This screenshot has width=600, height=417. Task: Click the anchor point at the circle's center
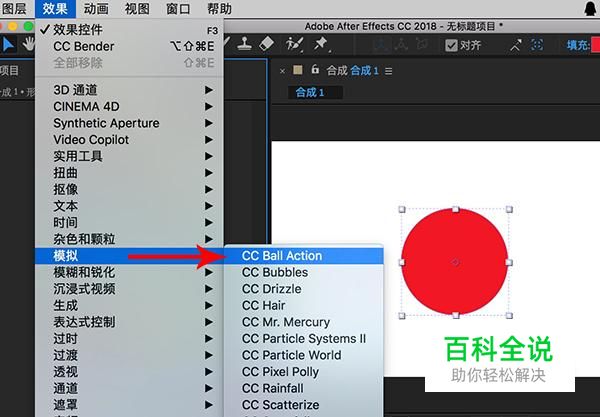[x=455, y=262]
